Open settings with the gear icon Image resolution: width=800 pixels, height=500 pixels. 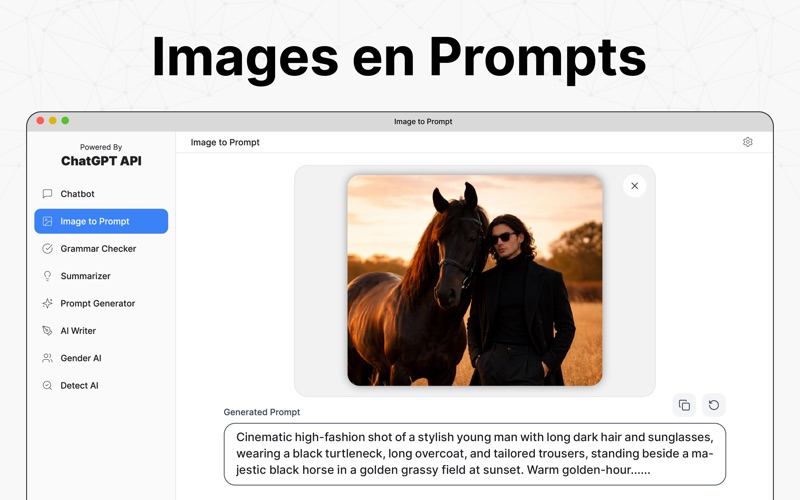coord(747,142)
